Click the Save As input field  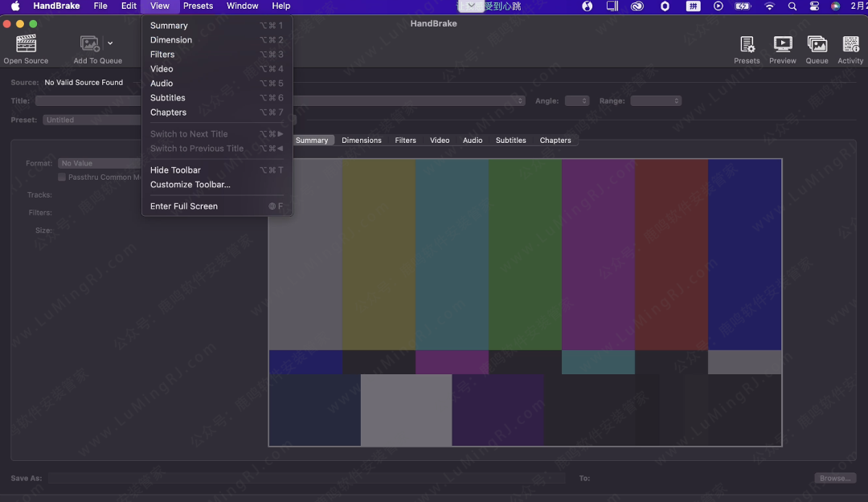305,479
